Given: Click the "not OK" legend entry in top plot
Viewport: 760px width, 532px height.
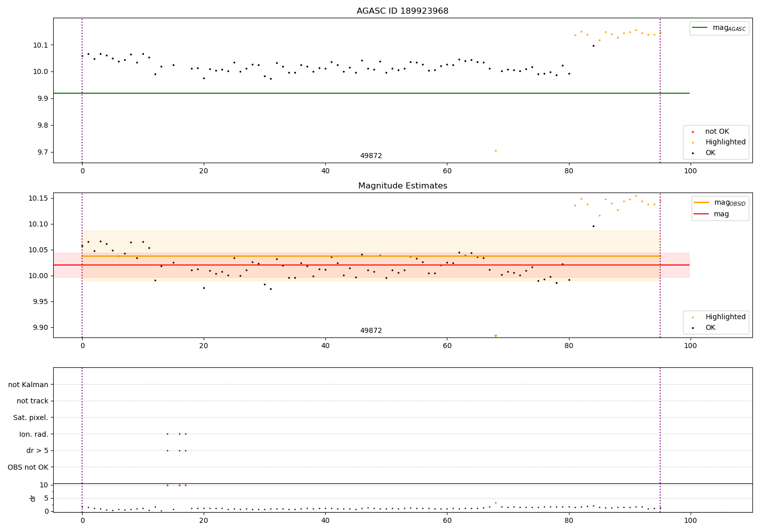Looking at the screenshot, I should (x=717, y=132).
